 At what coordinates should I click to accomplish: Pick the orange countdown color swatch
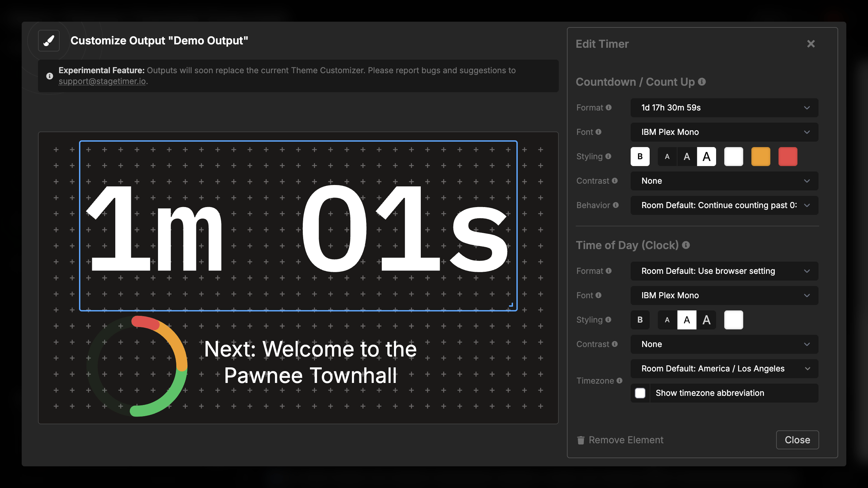click(761, 157)
